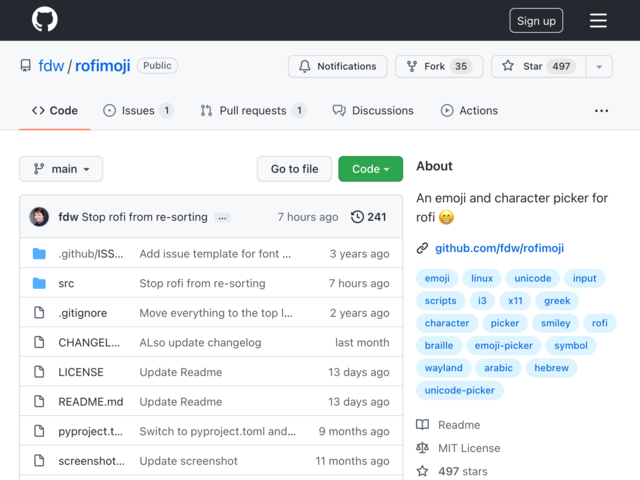Image resolution: width=640 pixels, height=480 pixels.
Task: Expand the green Code dropdown button
Action: (x=371, y=169)
